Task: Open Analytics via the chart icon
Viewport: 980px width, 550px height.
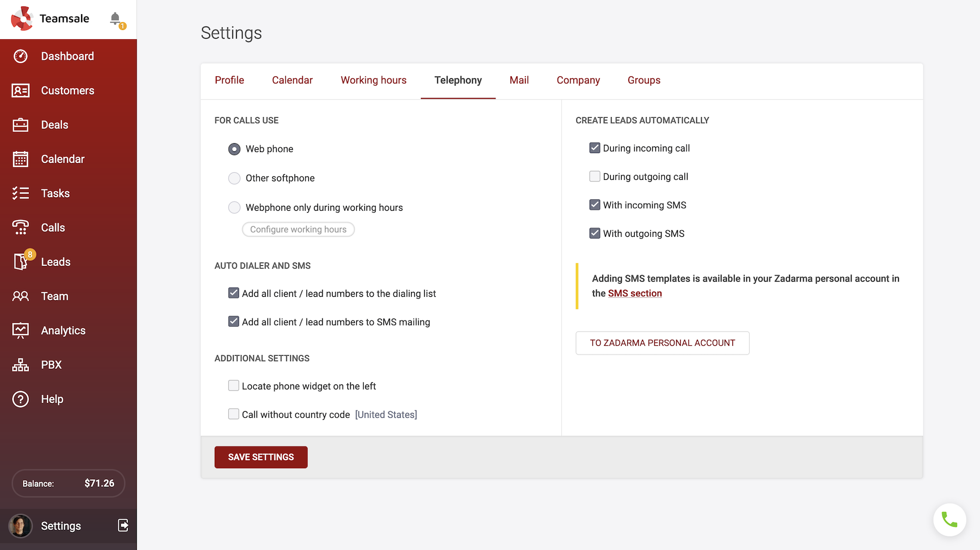Action: (x=21, y=331)
